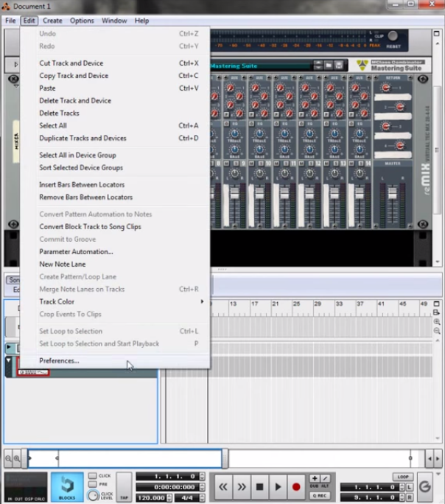This screenshot has height=504, width=445.
Task: Choose Preferences... from the Edit menu
Action: (x=116, y=360)
